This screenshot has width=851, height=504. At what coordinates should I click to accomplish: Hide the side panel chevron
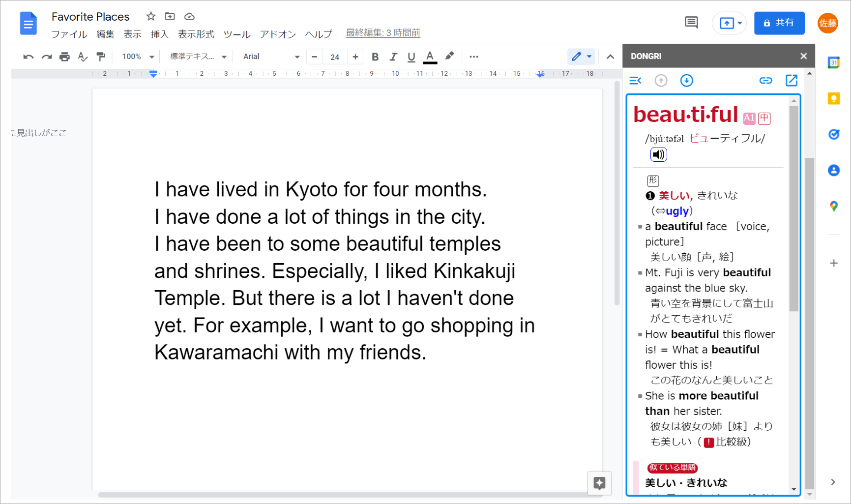tap(833, 482)
